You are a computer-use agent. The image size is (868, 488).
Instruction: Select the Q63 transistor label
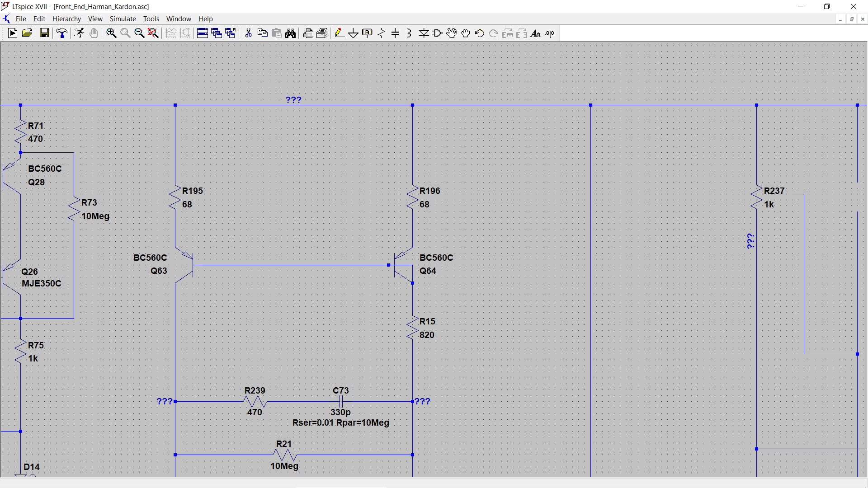point(159,271)
